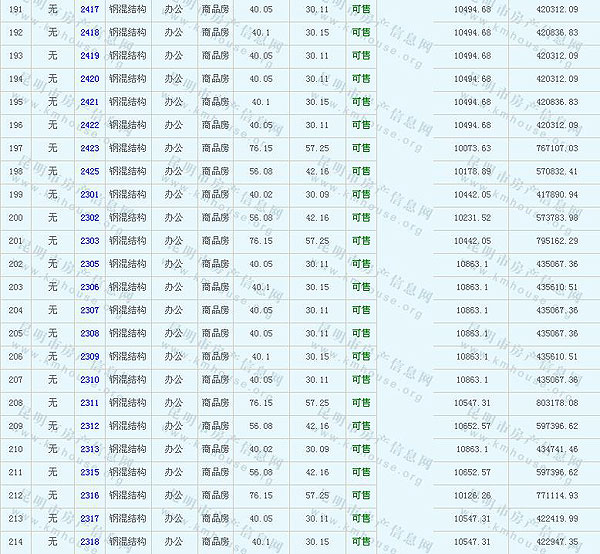Click room 2423 link in row 197
This screenshot has height=554, width=600.
click(x=89, y=148)
